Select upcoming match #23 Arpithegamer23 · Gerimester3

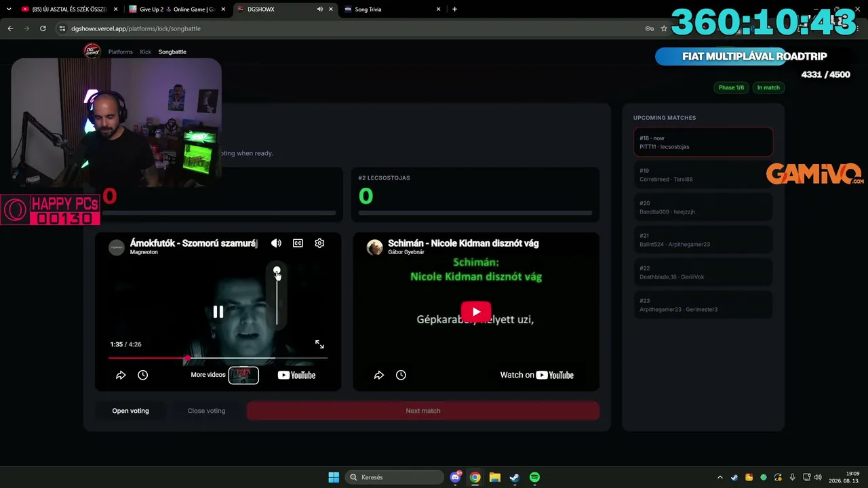click(x=703, y=305)
